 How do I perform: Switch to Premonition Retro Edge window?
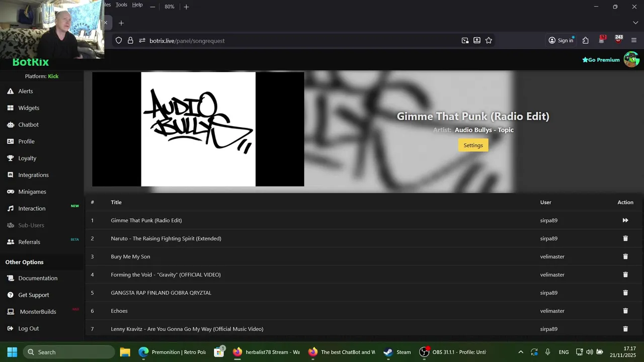173,352
